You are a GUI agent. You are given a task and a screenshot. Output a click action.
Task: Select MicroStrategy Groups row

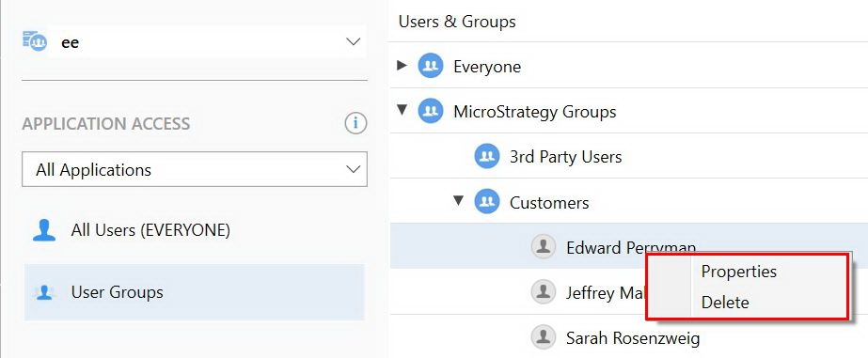coord(629,111)
